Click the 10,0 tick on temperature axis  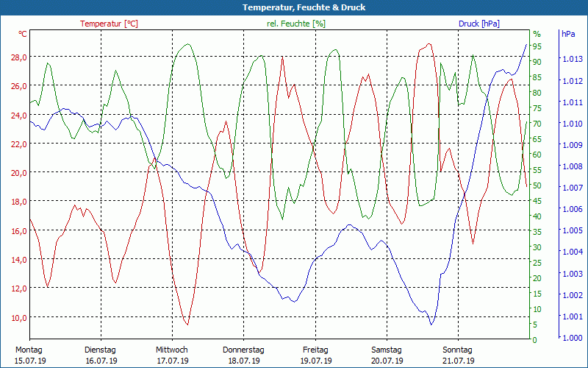click(18, 317)
